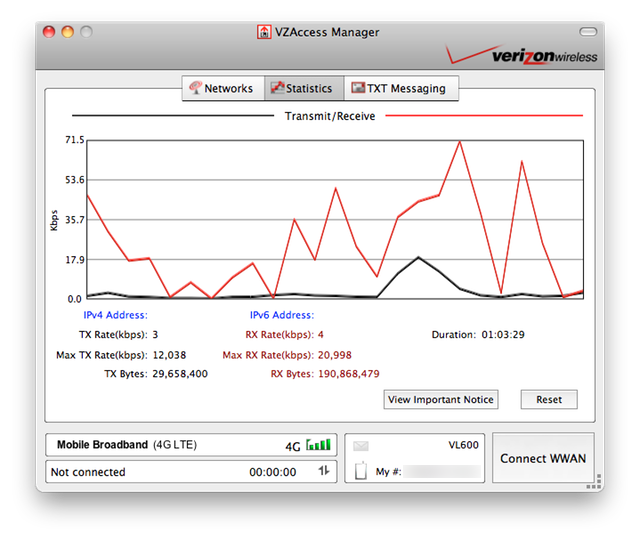Click the red close window button

click(49, 32)
